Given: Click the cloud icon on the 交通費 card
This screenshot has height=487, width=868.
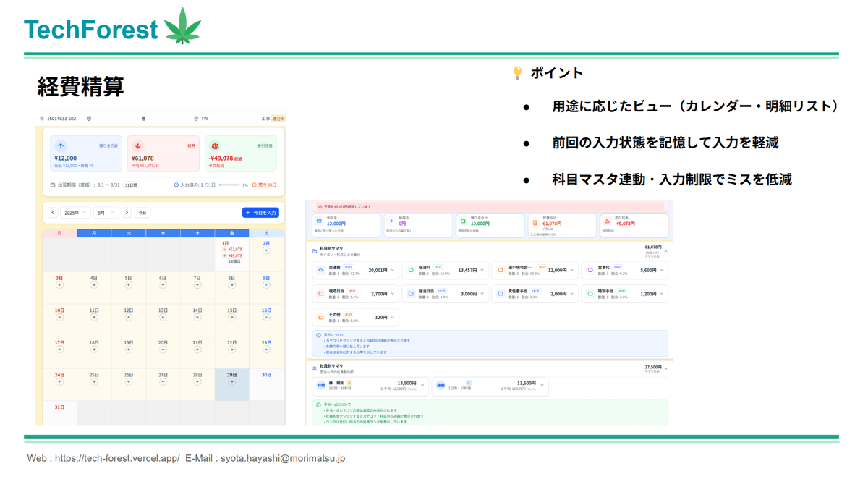Looking at the screenshot, I should click(x=321, y=270).
